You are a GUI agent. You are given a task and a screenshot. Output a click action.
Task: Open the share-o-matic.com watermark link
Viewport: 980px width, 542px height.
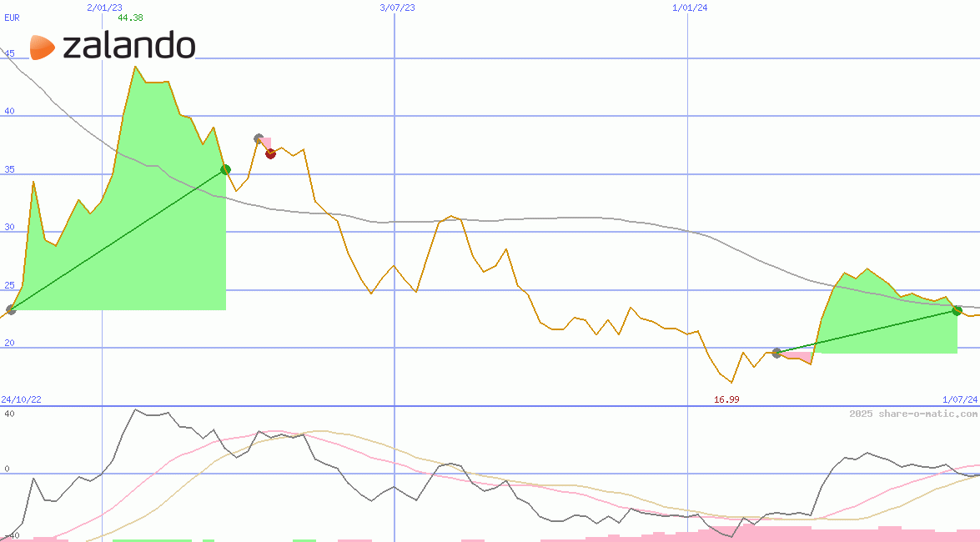[x=913, y=414]
